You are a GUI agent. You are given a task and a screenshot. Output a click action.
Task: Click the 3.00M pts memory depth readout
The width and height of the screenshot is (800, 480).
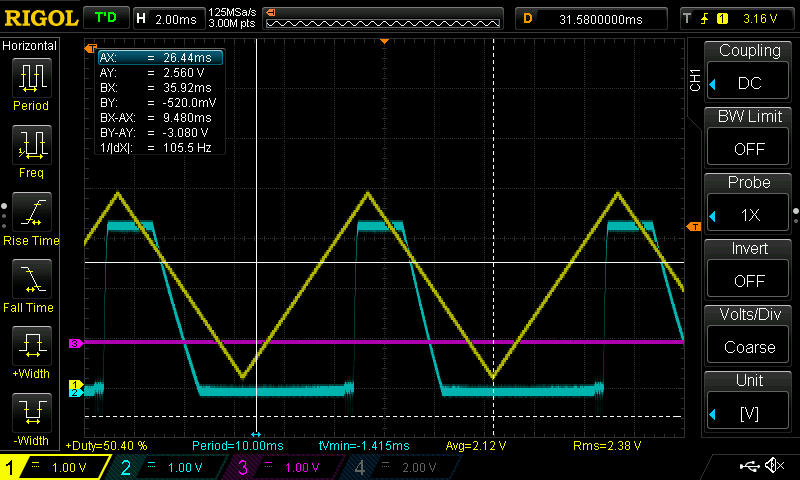pyautogui.click(x=232, y=24)
